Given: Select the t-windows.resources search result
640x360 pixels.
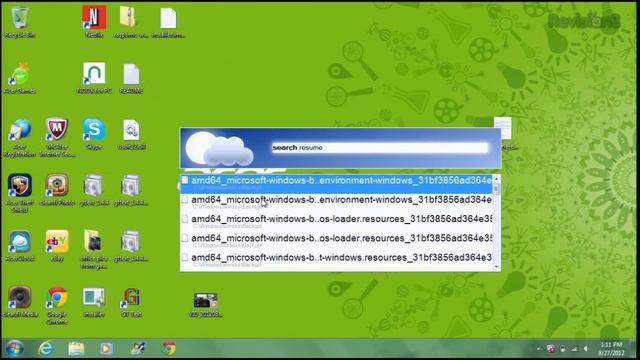Looking at the screenshot, I should pos(336,260).
